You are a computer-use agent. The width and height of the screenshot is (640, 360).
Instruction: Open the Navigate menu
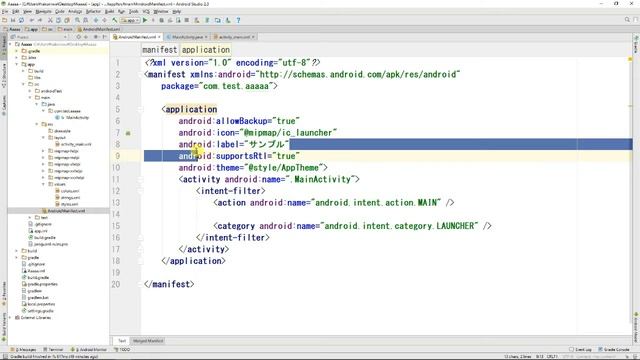(x=43, y=11)
